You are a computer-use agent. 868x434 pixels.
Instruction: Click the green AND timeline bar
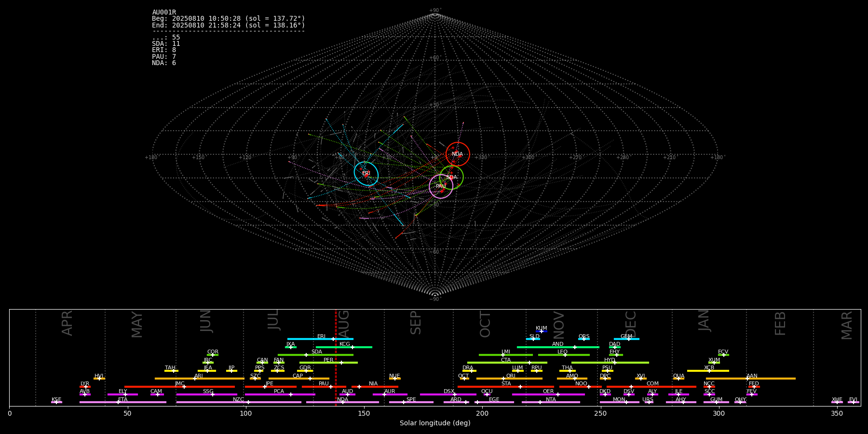[558, 347]
